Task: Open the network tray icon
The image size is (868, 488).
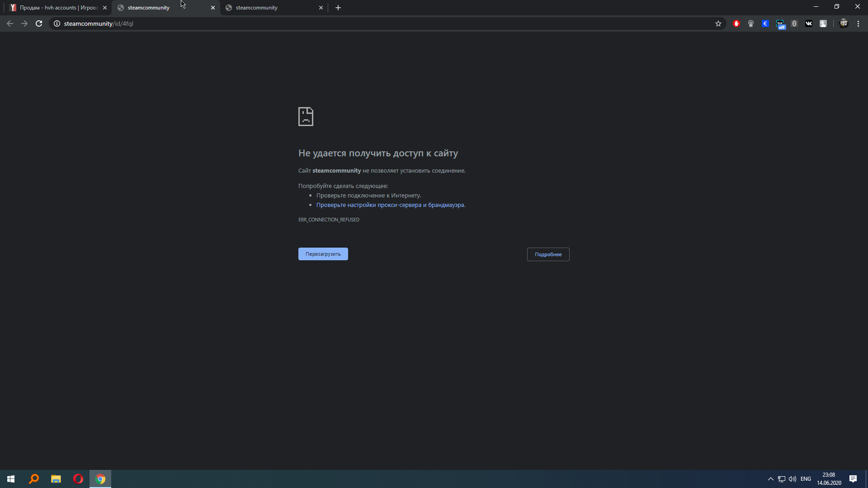Action: click(782, 479)
